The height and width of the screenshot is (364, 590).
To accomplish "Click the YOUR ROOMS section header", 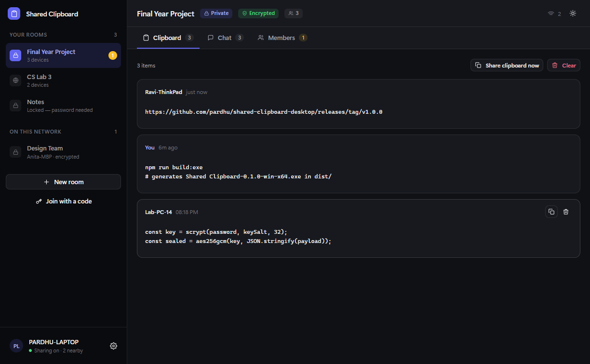I will (28, 35).
